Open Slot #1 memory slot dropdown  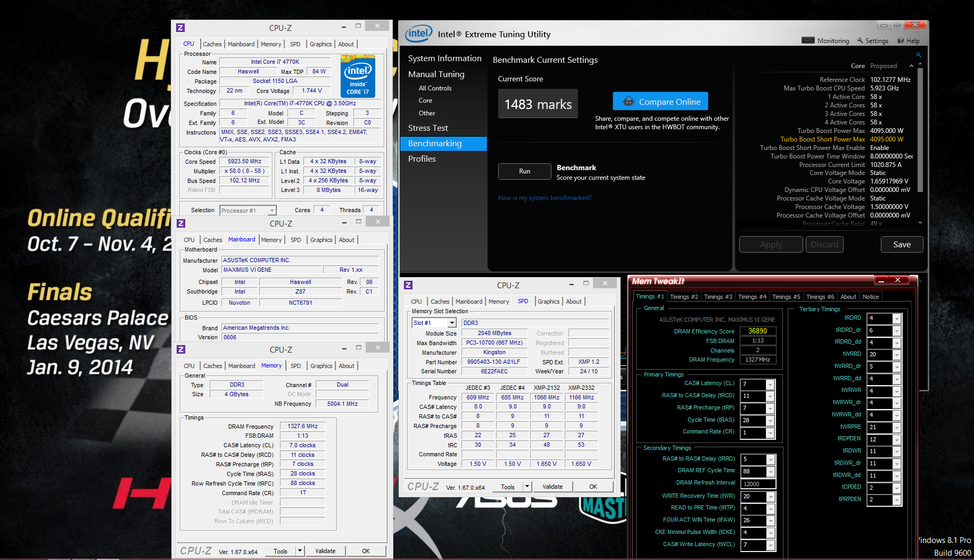point(452,323)
